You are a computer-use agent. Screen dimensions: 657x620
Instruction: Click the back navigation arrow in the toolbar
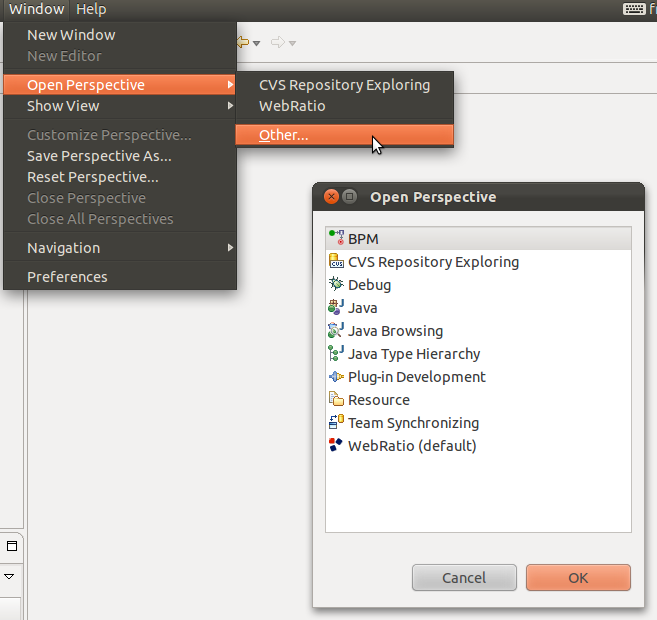(x=243, y=42)
